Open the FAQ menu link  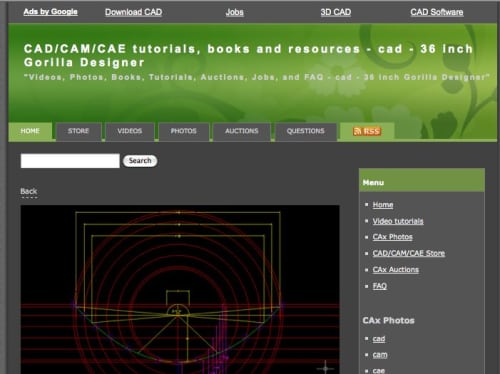point(380,286)
